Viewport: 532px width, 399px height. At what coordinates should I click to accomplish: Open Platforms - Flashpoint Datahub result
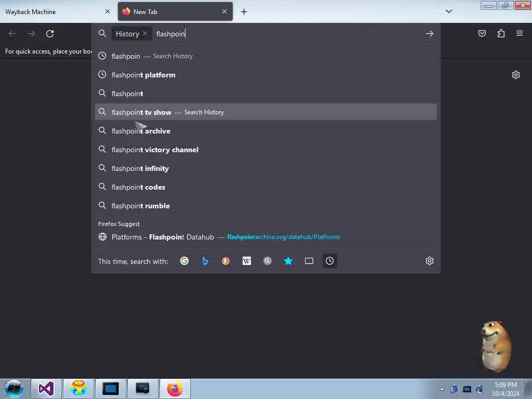coord(266,237)
